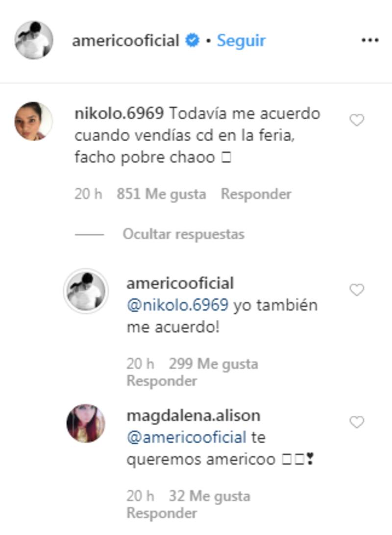Like the nikolo.6969 comment with heart

point(357,120)
